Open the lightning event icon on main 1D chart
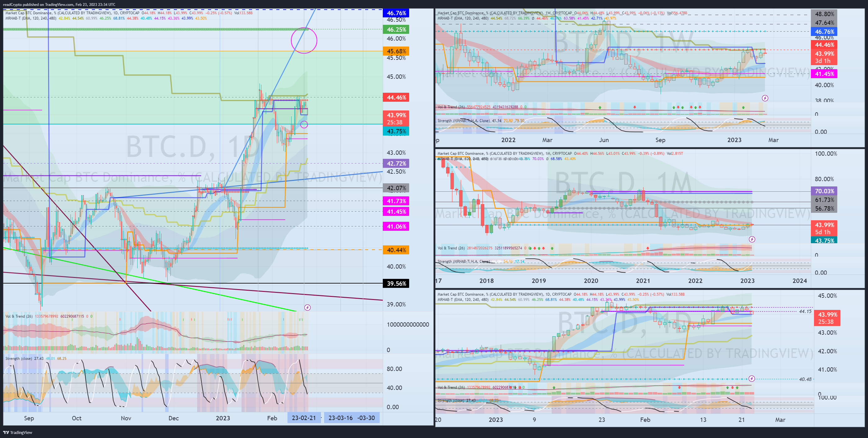The image size is (868, 438). coord(307,307)
